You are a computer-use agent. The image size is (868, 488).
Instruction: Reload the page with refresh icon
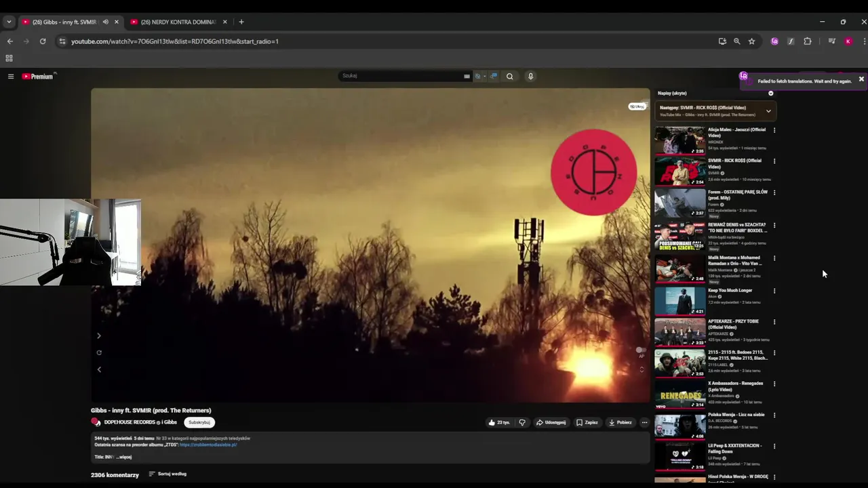point(43,41)
